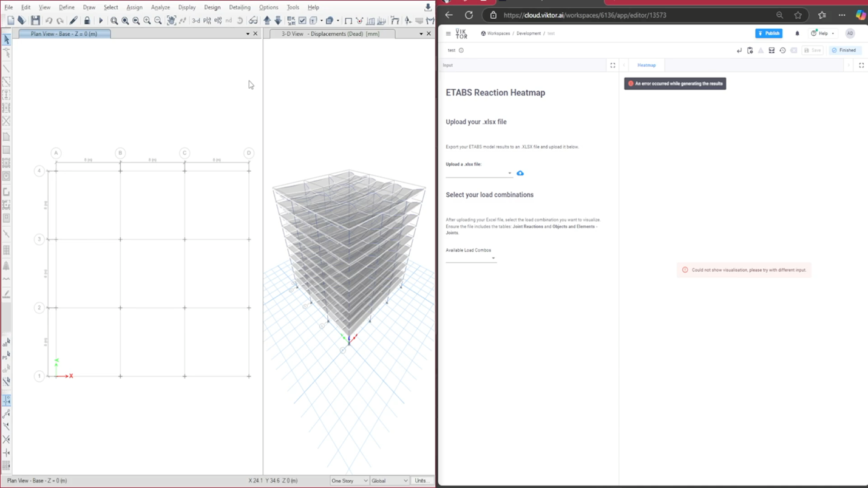This screenshot has width=868, height=488.
Task: Click the Plan view toolbar icon
Action: (207, 21)
